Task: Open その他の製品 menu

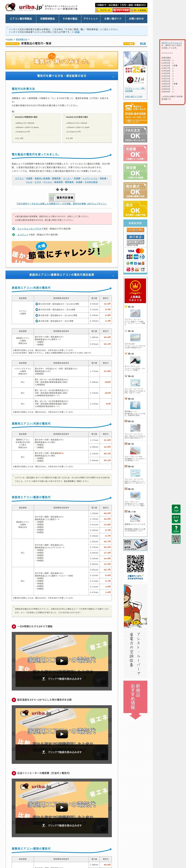Action: tap(70, 19)
